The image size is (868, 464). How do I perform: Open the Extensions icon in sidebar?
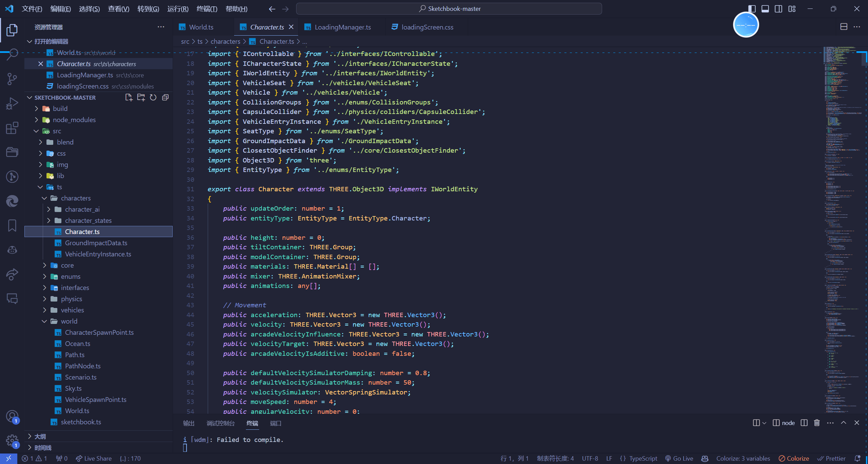coord(13,126)
